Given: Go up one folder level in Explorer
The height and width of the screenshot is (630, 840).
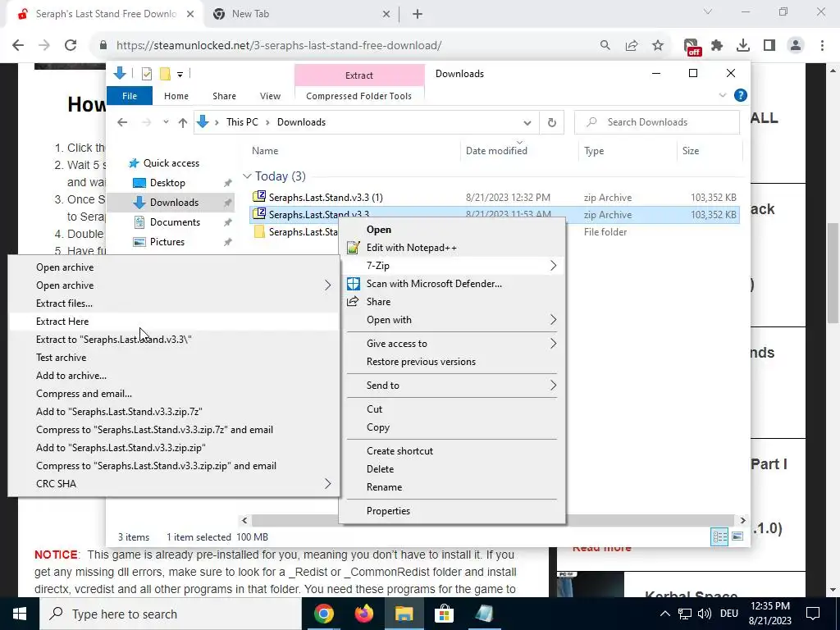Looking at the screenshot, I should tap(183, 123).
